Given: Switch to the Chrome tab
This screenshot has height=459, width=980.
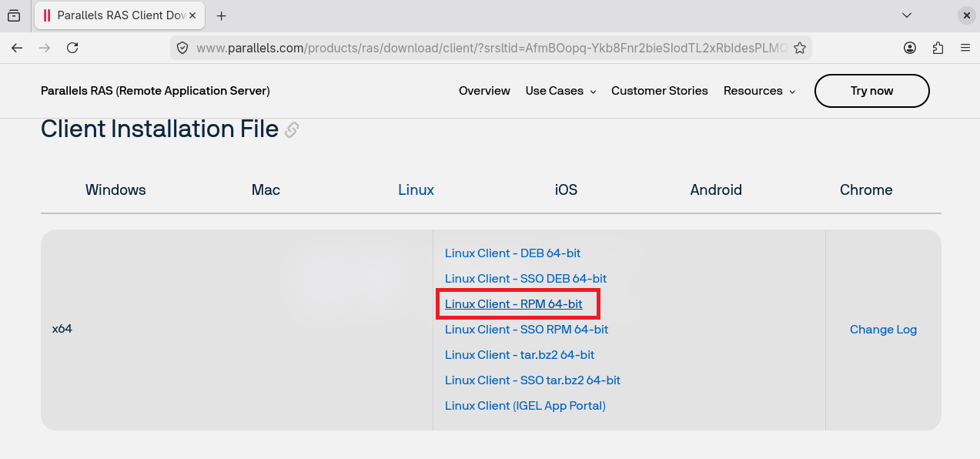Looking at the screenshot, I should click(866, 189).
